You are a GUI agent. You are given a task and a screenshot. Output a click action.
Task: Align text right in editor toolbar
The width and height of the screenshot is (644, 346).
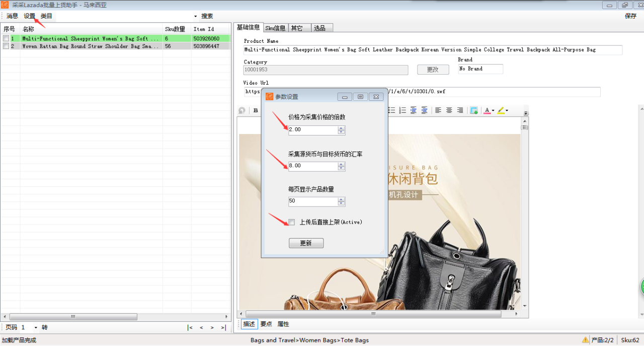coord(460,110)
